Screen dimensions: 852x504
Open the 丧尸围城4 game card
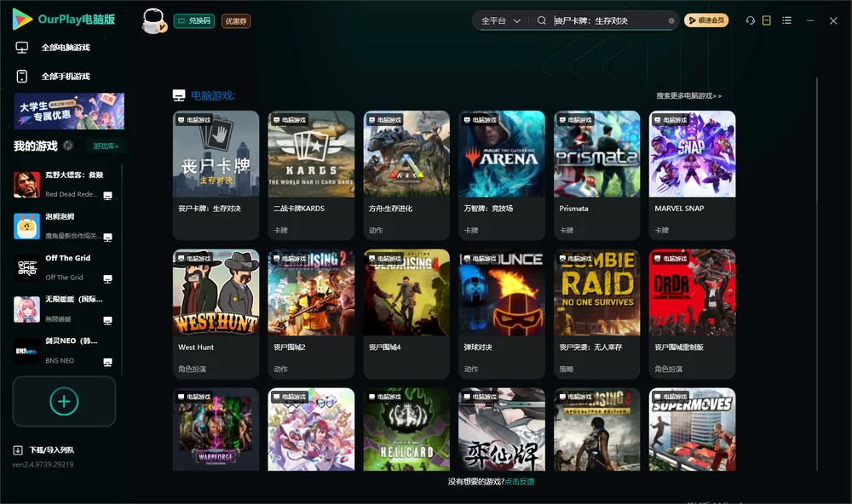[x=406, y=313]
